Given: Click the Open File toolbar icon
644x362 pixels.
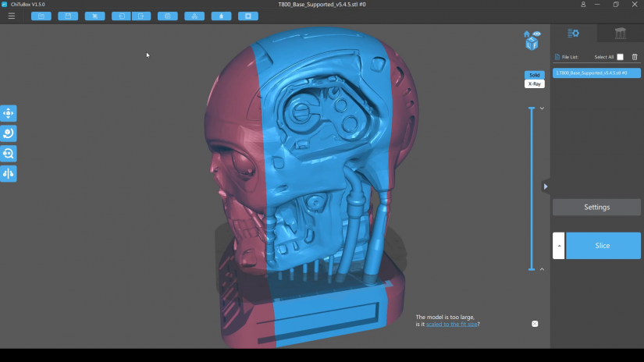Looking at the screenshot, I should [x=41, y=16].
